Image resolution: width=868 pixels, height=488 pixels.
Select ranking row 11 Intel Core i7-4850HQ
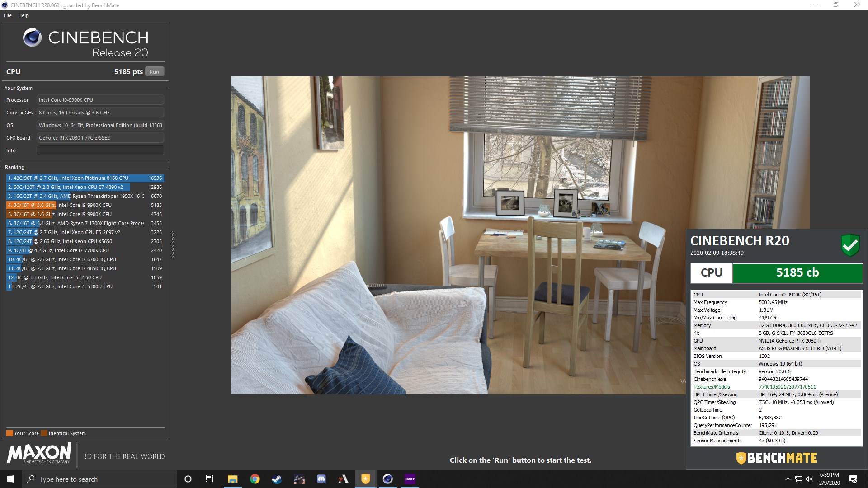(x=85, y=268)
